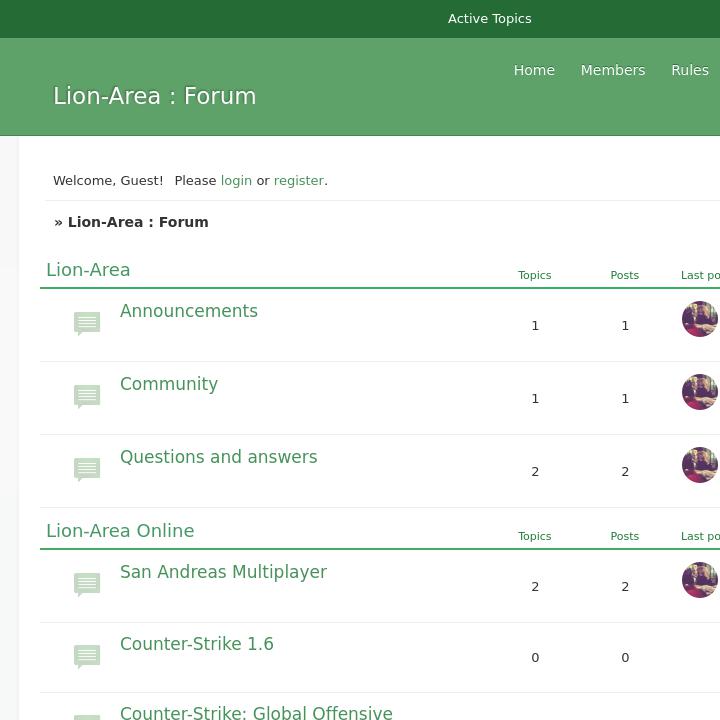Screen dimensions: 720x720
Task: Click the login link
Action: (236, 181)
